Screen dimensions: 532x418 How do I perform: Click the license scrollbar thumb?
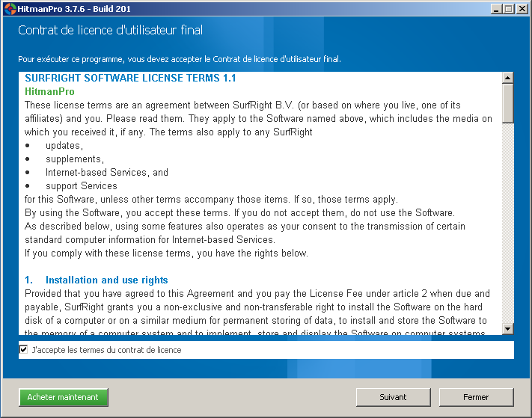[508, 102]
